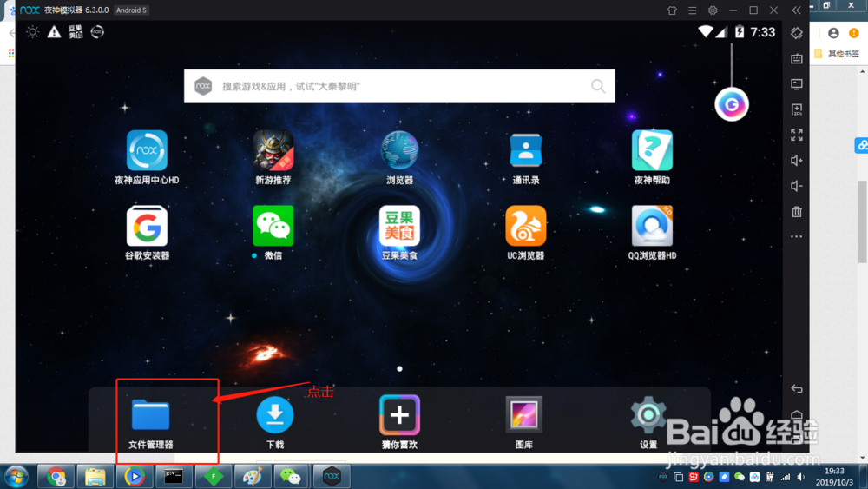
Task: Show more tools via sidebar three dots
Action: tap(797, 236)
